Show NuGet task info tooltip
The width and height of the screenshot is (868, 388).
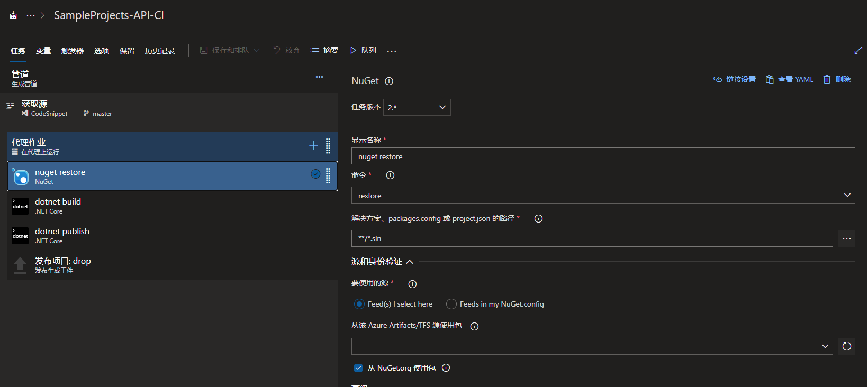[x=389, y=81]
